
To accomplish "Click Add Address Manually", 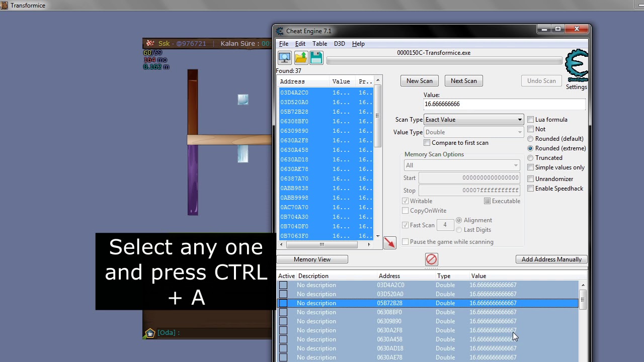I will [551, 259].
